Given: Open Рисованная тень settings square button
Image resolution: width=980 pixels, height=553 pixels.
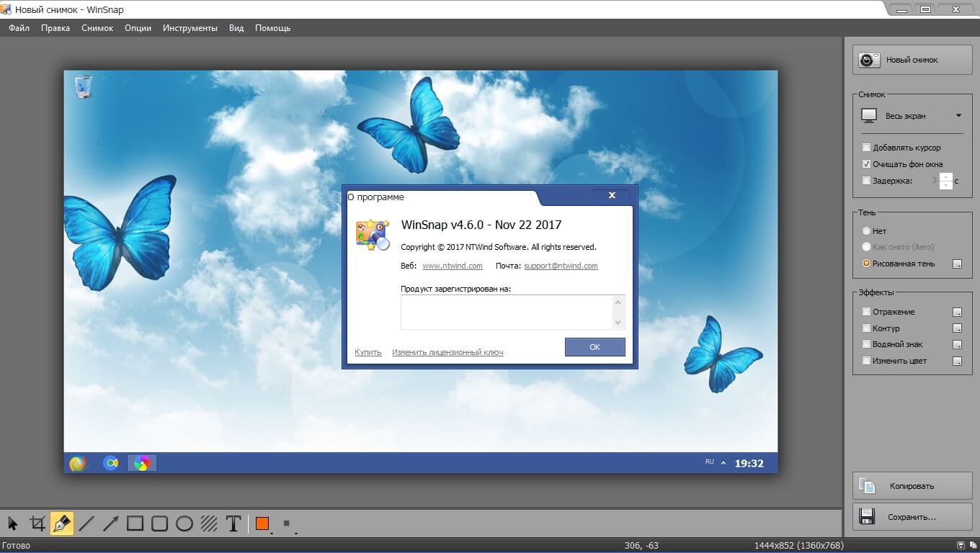Looking at the screenshot, I should 957,264.
